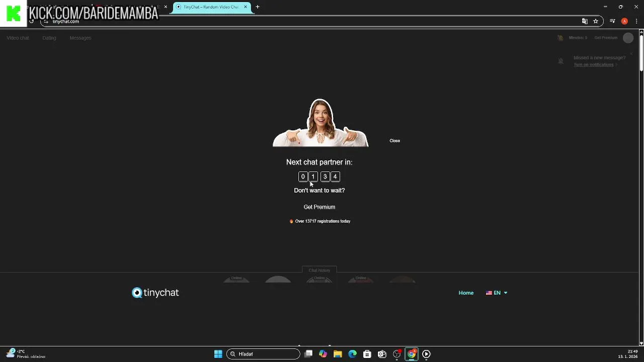Open the Google Translate page icon
The width and height of the screenshot is (644, 362).
click(x=585, y=21)
